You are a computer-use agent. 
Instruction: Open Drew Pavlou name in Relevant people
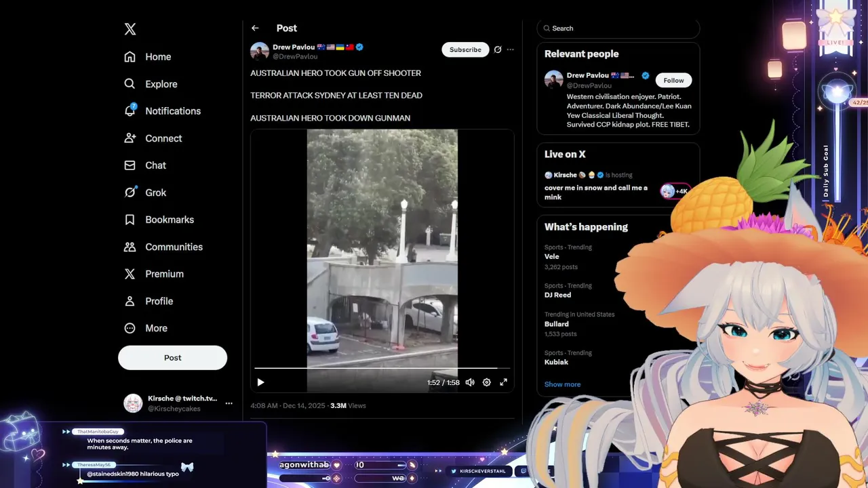(x=589, y=75)
